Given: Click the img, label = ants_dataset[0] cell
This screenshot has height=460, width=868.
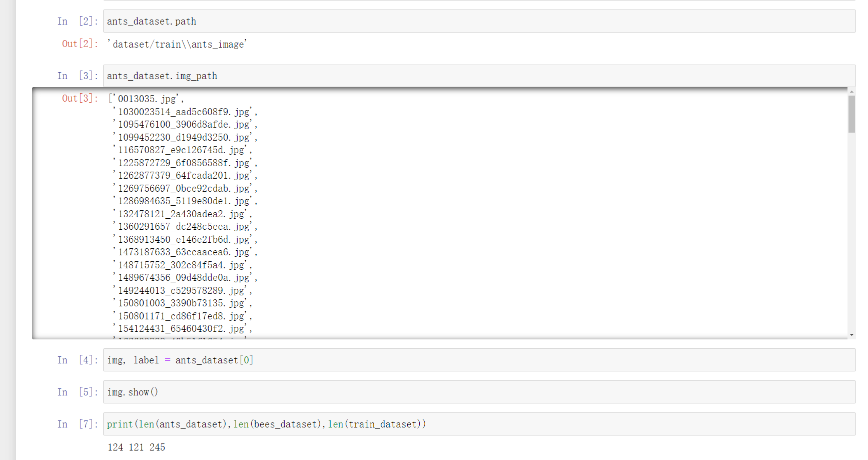Looking at the screenshot, I should pos(479,360).
